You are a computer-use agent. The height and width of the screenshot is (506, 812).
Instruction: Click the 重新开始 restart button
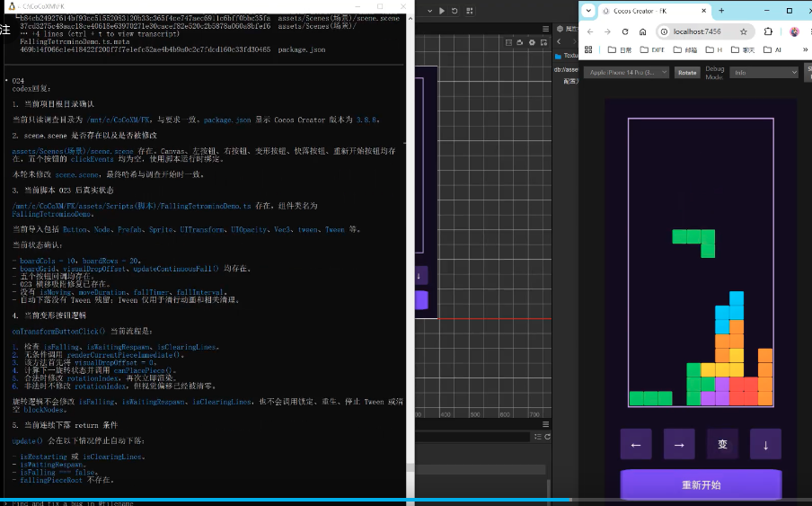point(701,484)
